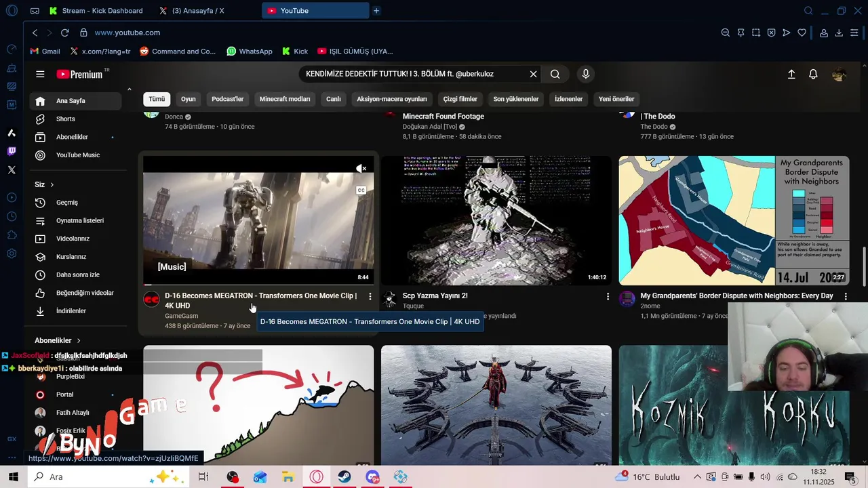
Task: Start voice search with microphone icon
Action: pyautogui.click(x=586, y=74)
